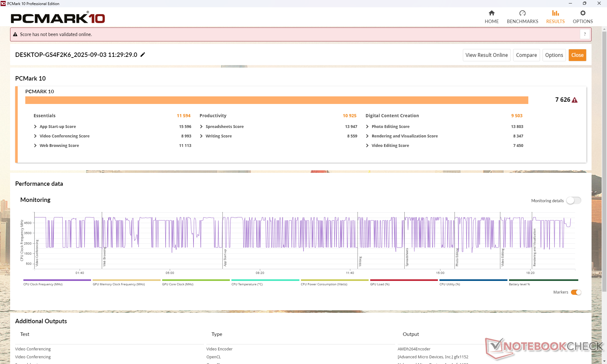The image size is (607, 364).
Task: Expand Photo Editing Score chevron
Action: [367, 127]
